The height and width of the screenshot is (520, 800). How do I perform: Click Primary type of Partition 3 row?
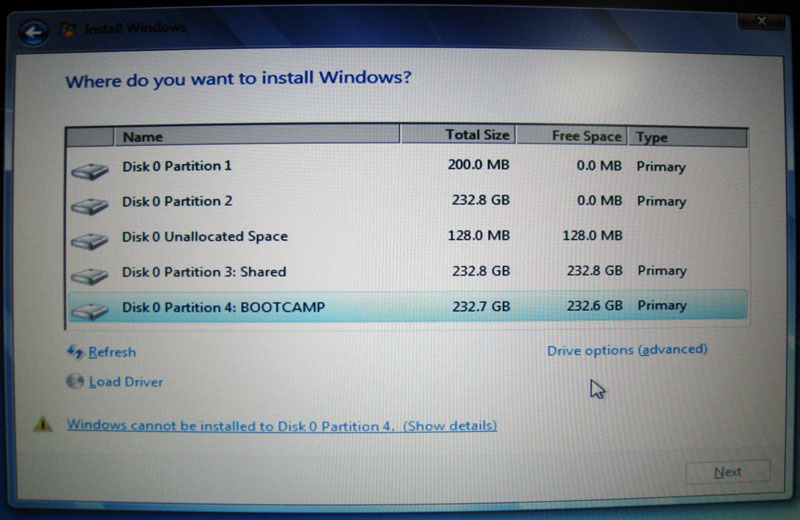click(x=662, y=270)
